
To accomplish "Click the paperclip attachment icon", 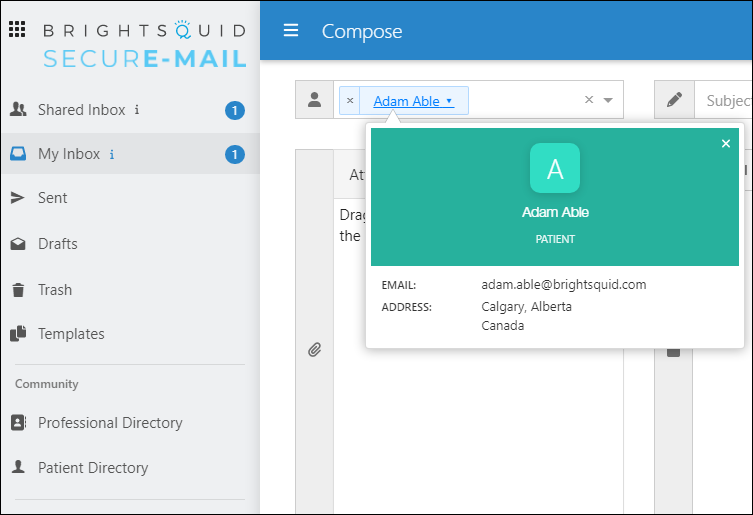I will (x=314, y=349).
